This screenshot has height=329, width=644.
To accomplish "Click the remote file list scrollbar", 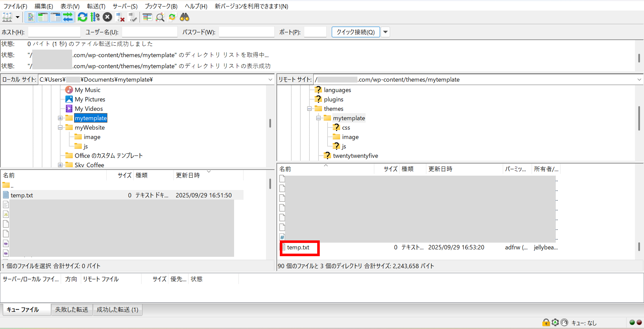I will 639,247.
